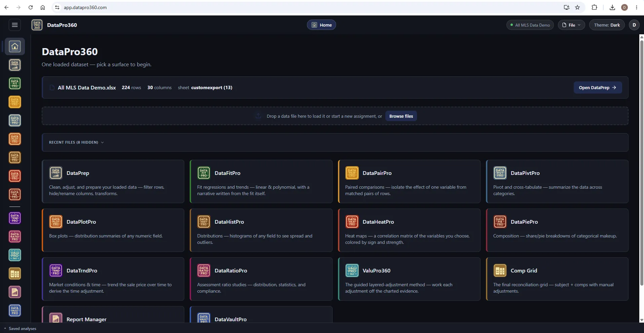Expand the Recent Files hidden list
644x333 pixels.
(x=76, y=142)
